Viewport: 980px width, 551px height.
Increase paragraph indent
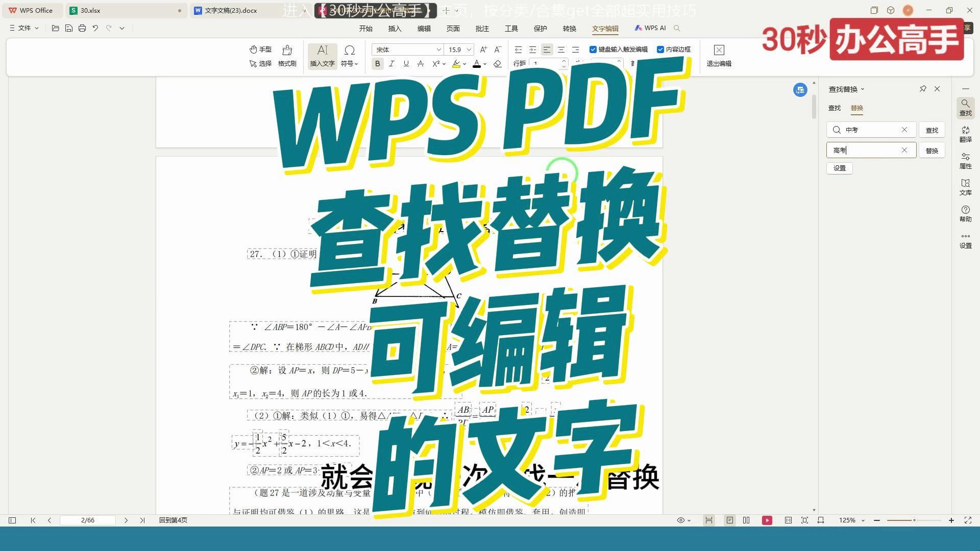coord(532,49)
